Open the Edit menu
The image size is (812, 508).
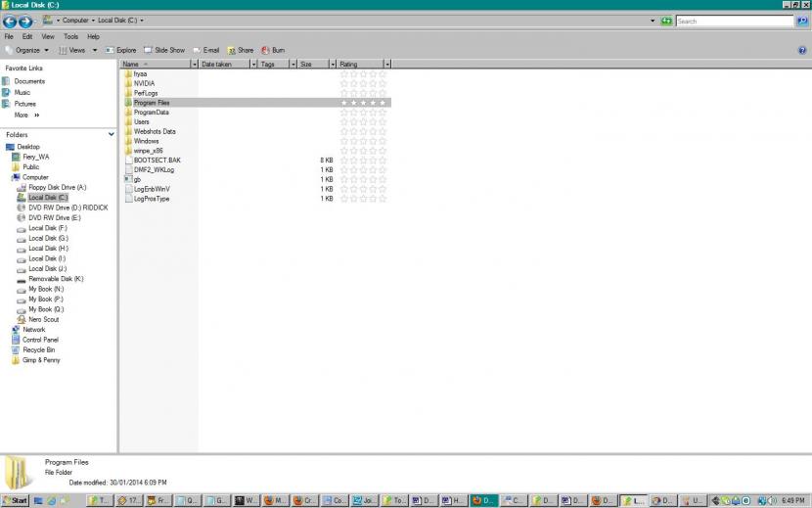tap(27, 36)
